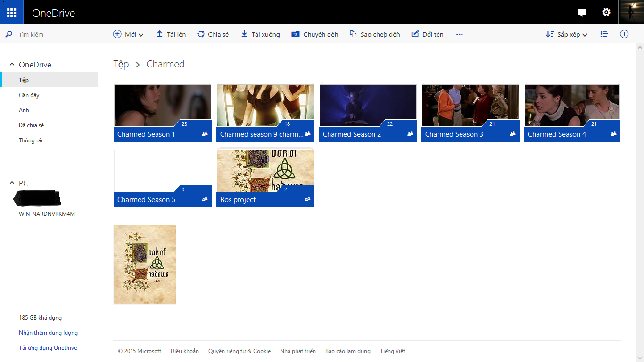Viewport: 644px width, 362px height.
Task: Open the settings gear icon
Action: pyautogui.click(x=606, y=12)
